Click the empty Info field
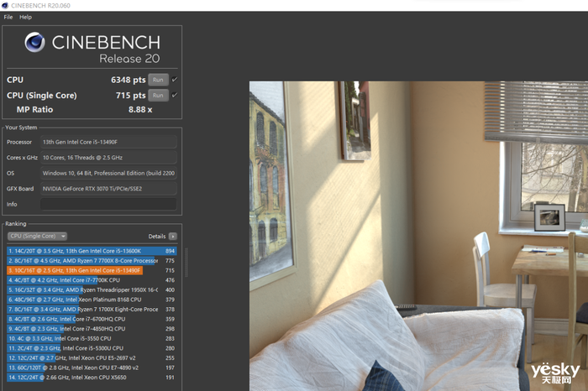The width and height of the screenshot is (588, 391). point(108,204)
